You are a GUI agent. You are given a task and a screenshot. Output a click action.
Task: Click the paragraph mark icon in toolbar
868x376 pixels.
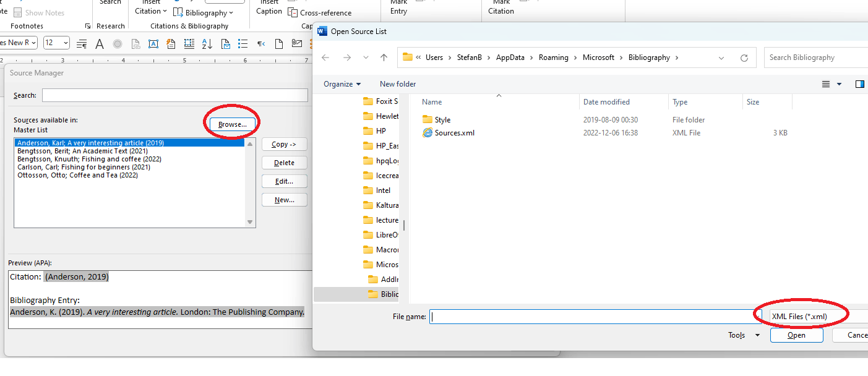point(261,43)
